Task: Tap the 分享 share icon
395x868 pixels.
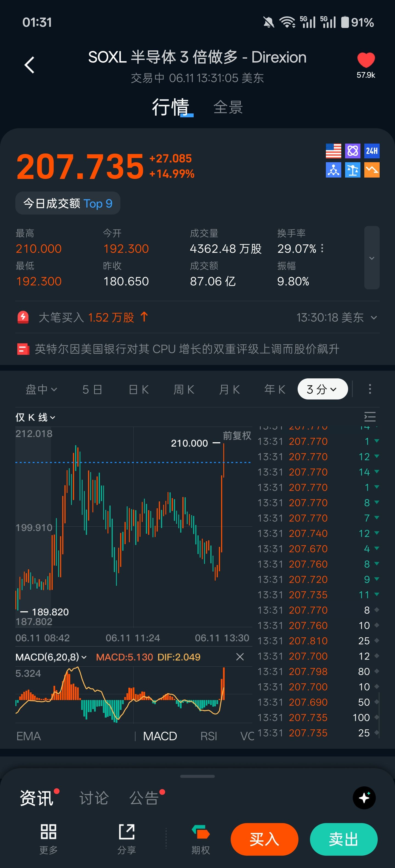Action: click(x=127, y=832)
